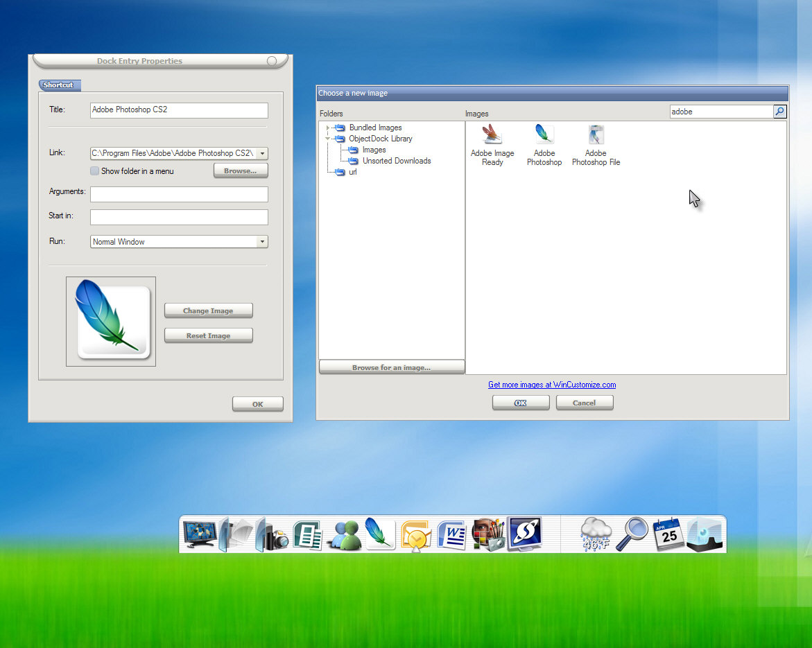Select ObjectDock Library folder in tree
This screenshot has width=812, height=648.
[381, 139]
